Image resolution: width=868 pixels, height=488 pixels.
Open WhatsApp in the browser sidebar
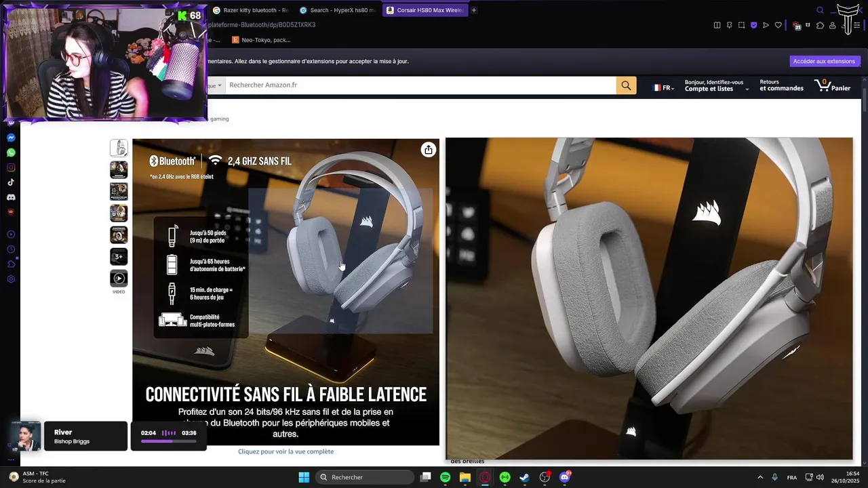coord(11,152)
